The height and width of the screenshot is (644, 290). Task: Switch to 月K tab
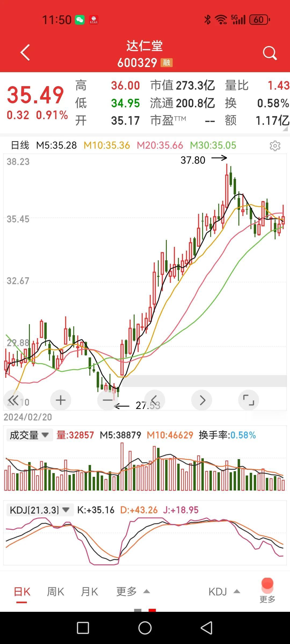click(89, 592)
